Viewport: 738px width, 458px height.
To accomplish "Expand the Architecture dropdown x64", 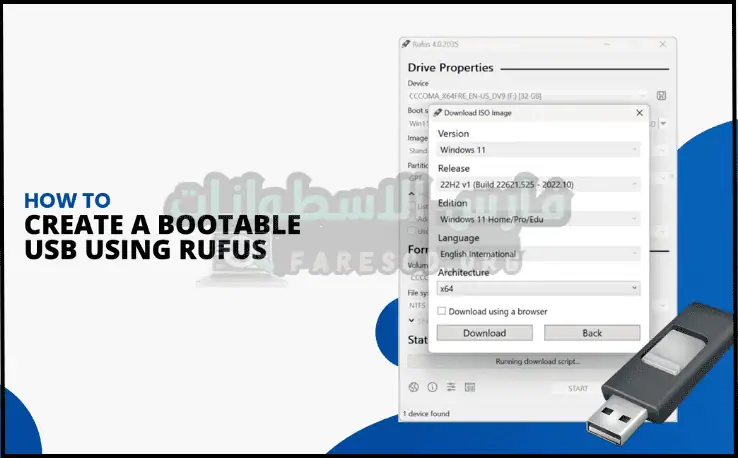I will coord(538,288).
